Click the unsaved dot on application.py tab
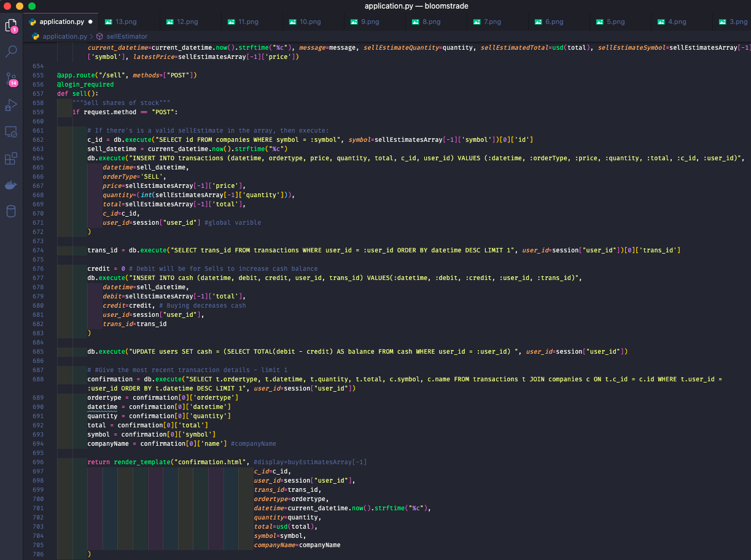The width and height of the screenshot is (751, 560). pos(90,21)
